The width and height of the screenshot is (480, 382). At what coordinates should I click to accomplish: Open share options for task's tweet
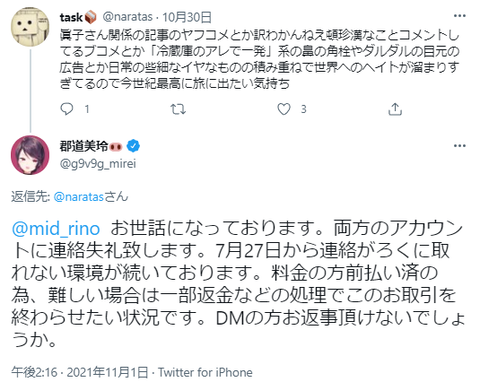(395, 109)
